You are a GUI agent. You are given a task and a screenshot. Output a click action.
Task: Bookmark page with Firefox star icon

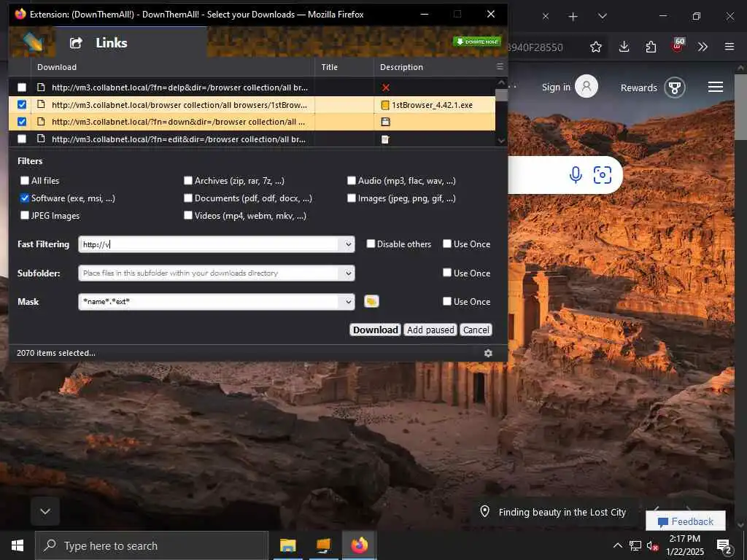tap(595, 47)
